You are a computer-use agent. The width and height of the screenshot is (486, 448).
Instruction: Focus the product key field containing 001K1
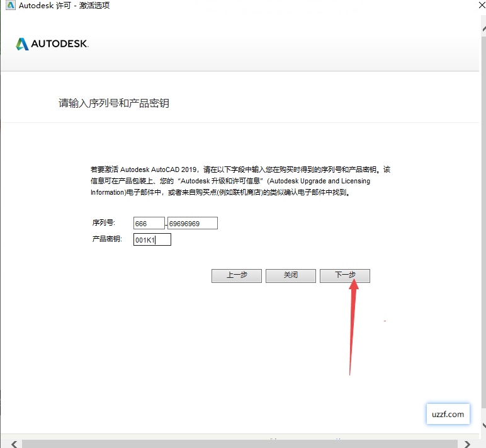(x=152, y=240)
